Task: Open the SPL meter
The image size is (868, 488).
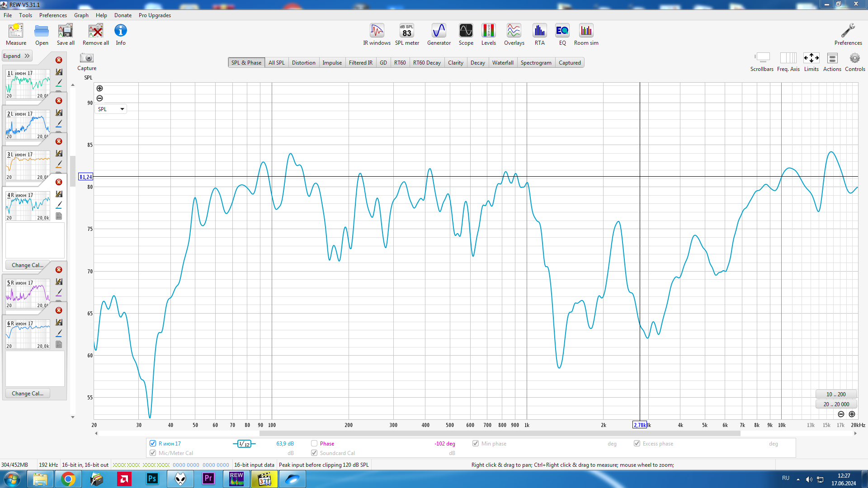Action: click(x=407, y=35)
